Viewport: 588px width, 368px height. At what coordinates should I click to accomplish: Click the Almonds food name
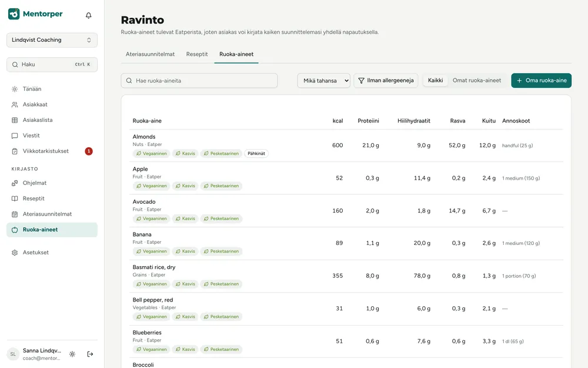[x=144, y=137]
